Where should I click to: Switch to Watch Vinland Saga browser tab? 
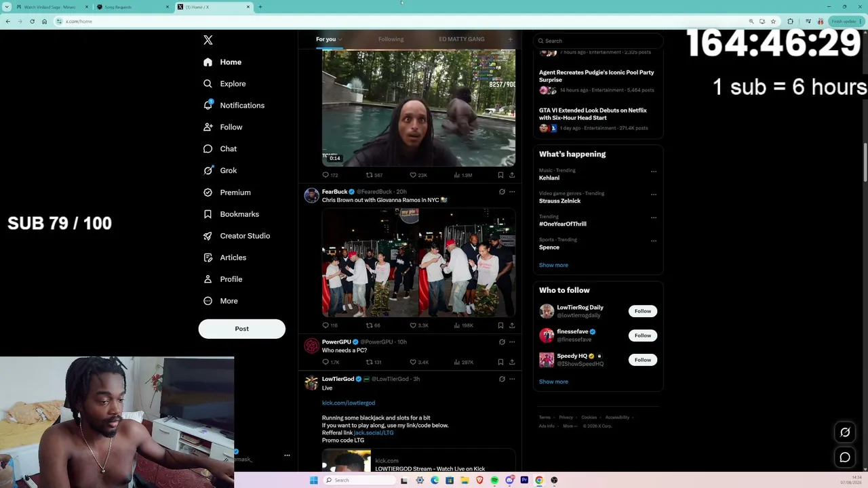tap(53, 7)
